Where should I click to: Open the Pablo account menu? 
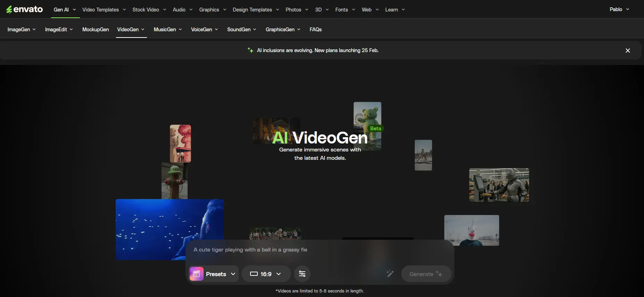point(619,9)
